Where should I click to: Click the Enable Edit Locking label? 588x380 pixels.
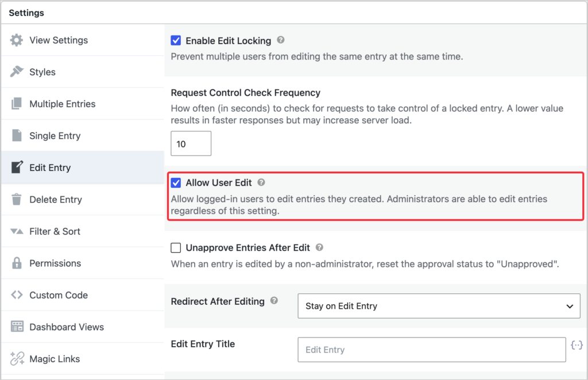point(229,41)
